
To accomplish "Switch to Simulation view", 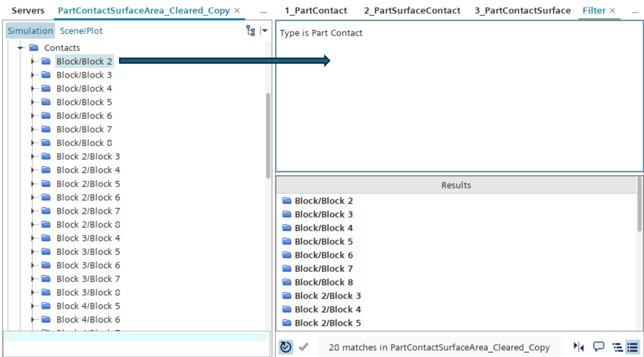I will point(30,31).
